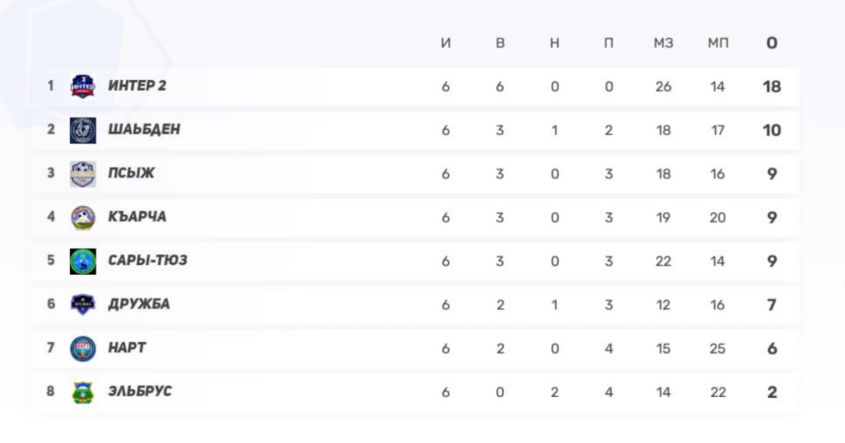Click the Н draws column header
Screen dimensions: 845x443
pyautogui.click(x=555, y=43)
